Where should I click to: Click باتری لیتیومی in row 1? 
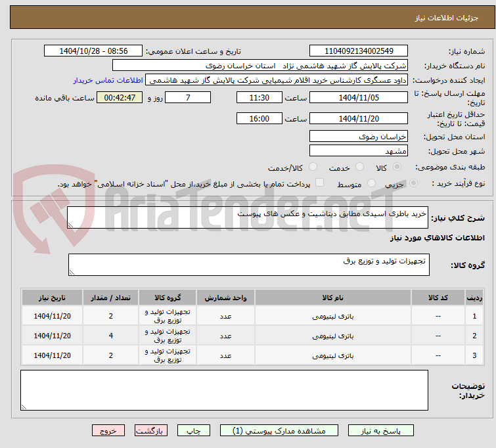333,316
